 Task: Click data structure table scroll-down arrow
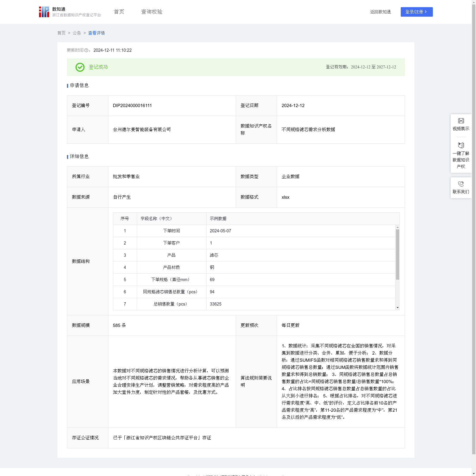click(397, 308)
